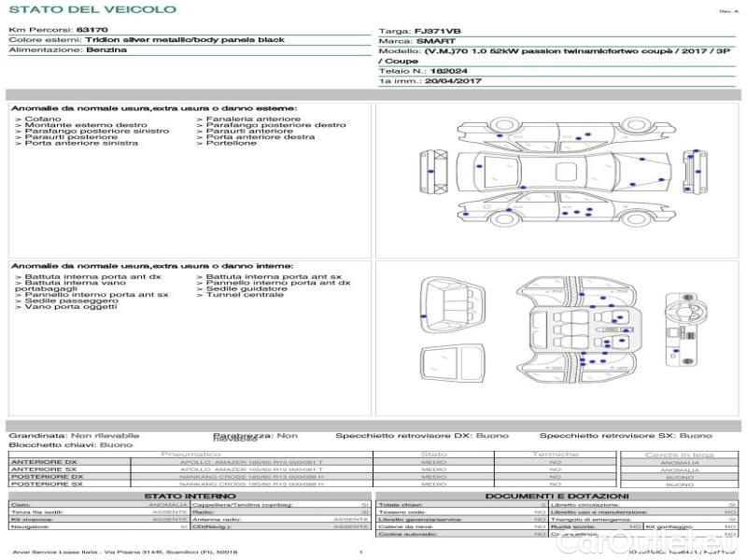Select "Specchietto retrovisore DX: Buono"
This screenshot has height=560, width=747.
click(x=422, y=435)
